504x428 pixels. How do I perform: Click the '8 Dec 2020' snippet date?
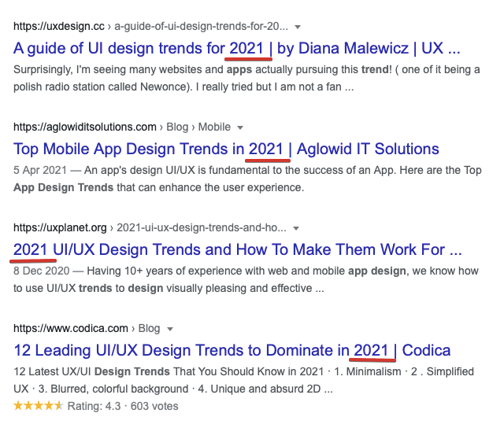click(x=42, y=271)
